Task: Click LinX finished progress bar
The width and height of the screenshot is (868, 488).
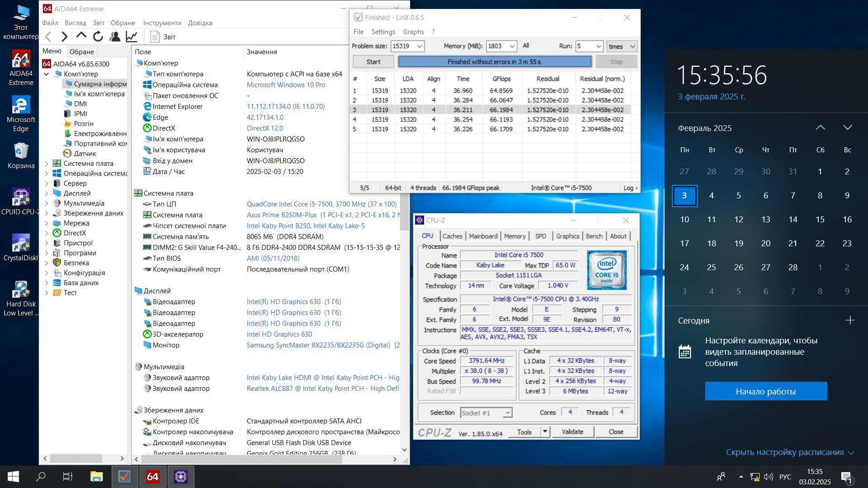Action: point(495,62)
